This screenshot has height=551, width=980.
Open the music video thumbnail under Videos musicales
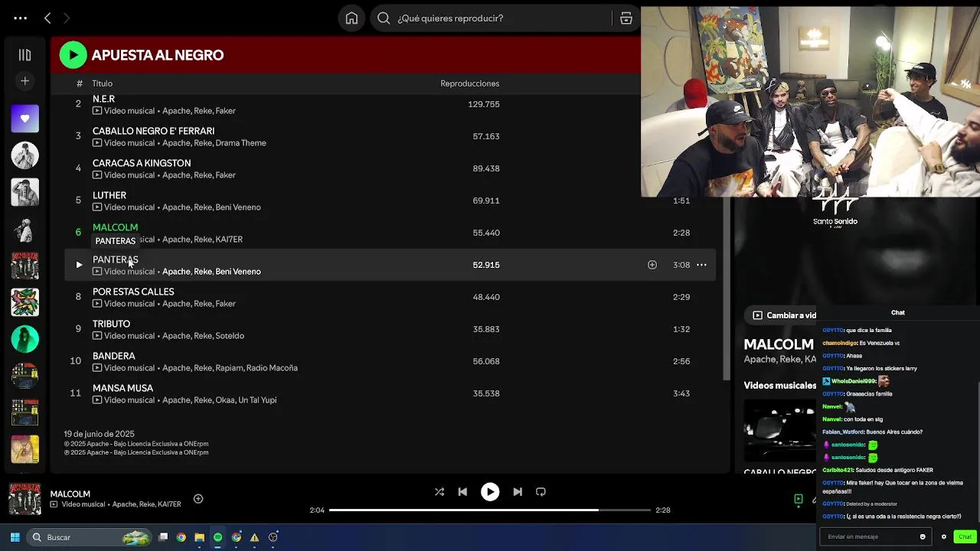pyautogui.click(x=779, y=431)
